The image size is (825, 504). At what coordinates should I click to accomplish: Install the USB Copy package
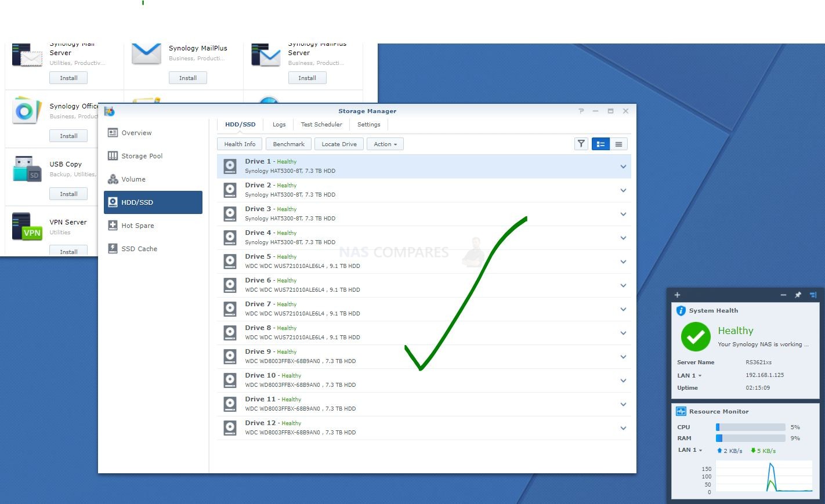(68, 194)
